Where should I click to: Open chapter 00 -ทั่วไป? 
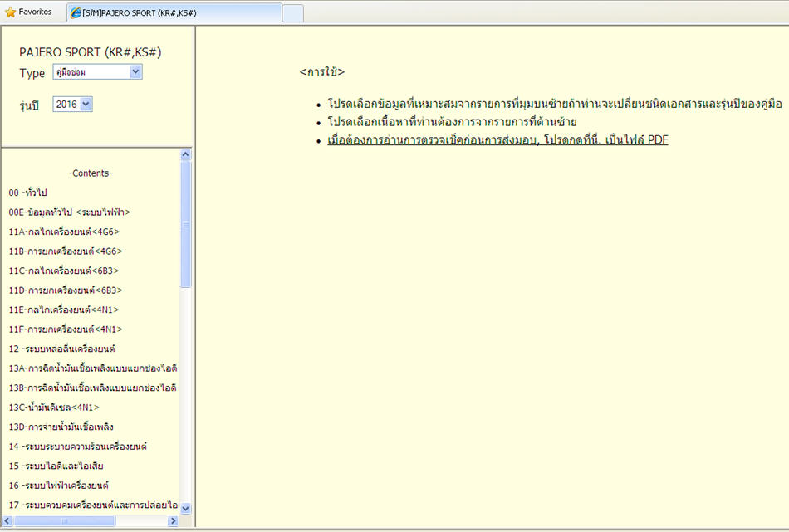27,193
